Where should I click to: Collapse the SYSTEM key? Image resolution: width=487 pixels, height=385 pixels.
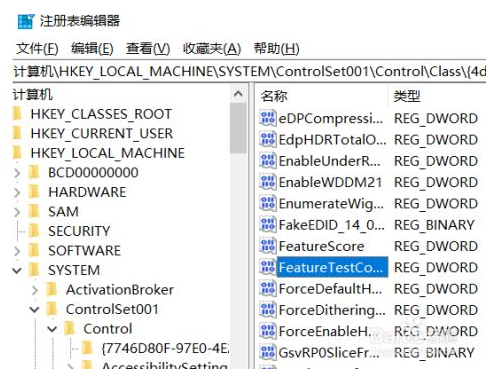17,270
